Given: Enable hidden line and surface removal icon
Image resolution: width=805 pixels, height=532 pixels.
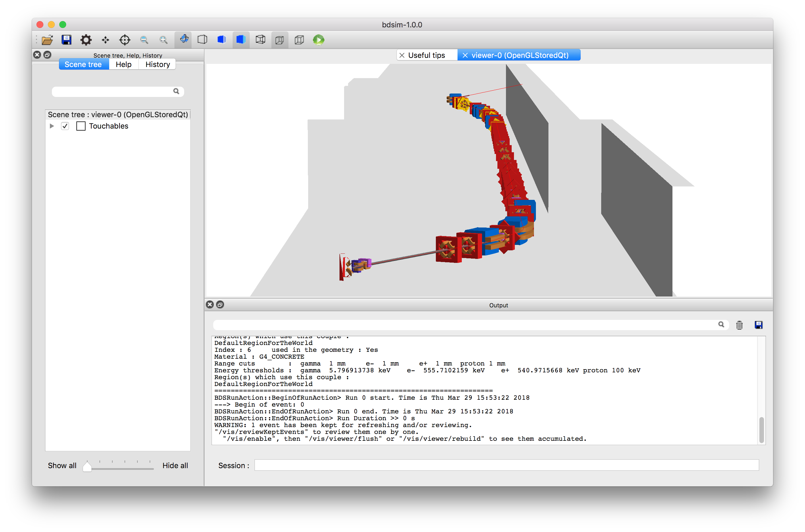Looking at the screenshot, I should 221,40.
